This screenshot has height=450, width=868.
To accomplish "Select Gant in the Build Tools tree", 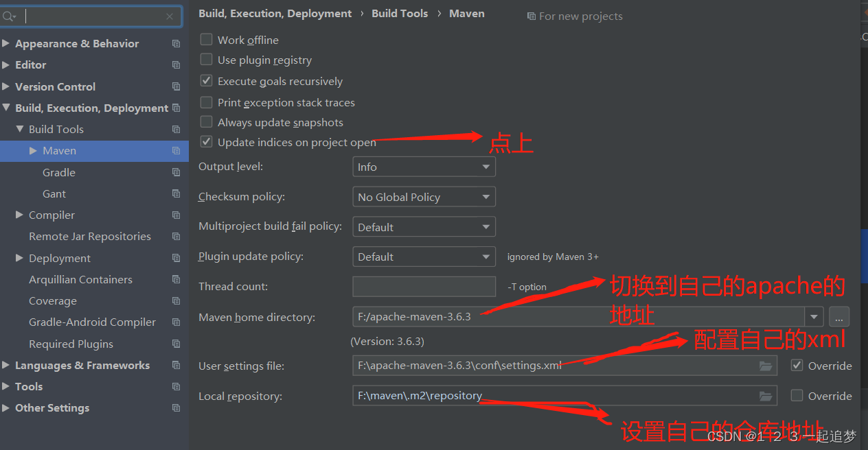I will pos(54,193).
